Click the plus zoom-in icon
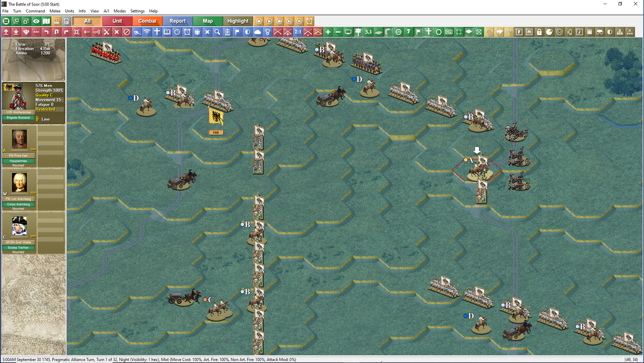 328,32
